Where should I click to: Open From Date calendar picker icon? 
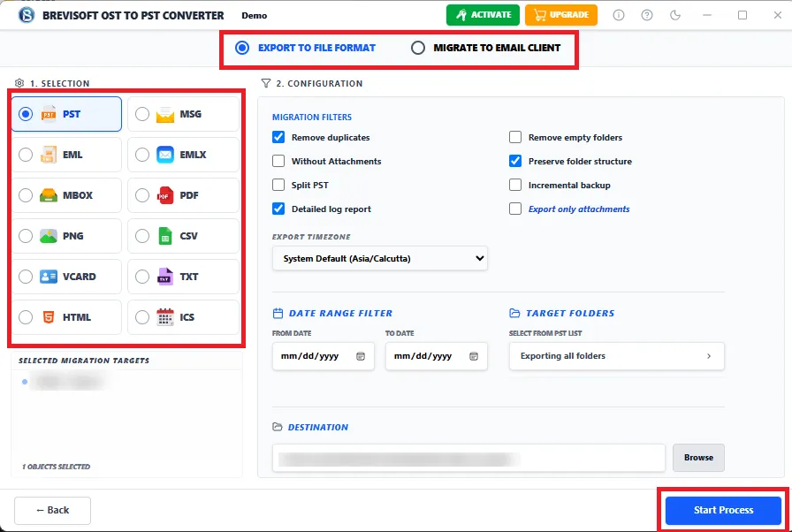click(361, 356)
